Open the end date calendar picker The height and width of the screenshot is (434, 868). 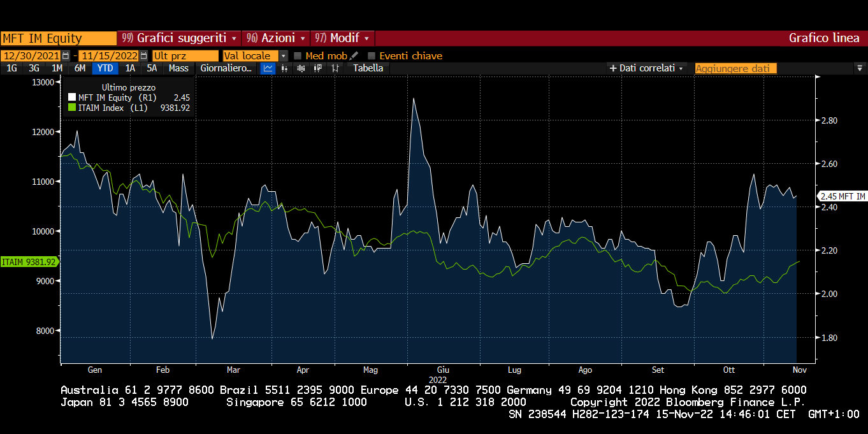coord(143,56)
